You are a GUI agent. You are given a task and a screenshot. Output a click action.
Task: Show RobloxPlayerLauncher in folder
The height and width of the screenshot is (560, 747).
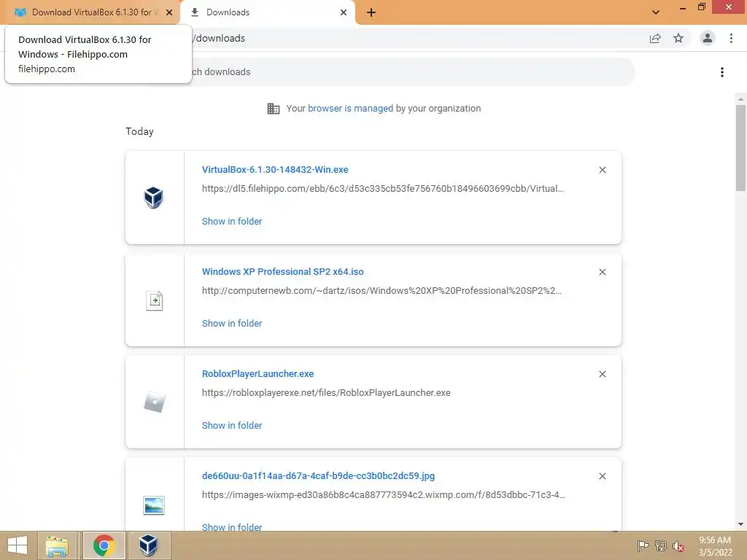[x=232, y=425]
